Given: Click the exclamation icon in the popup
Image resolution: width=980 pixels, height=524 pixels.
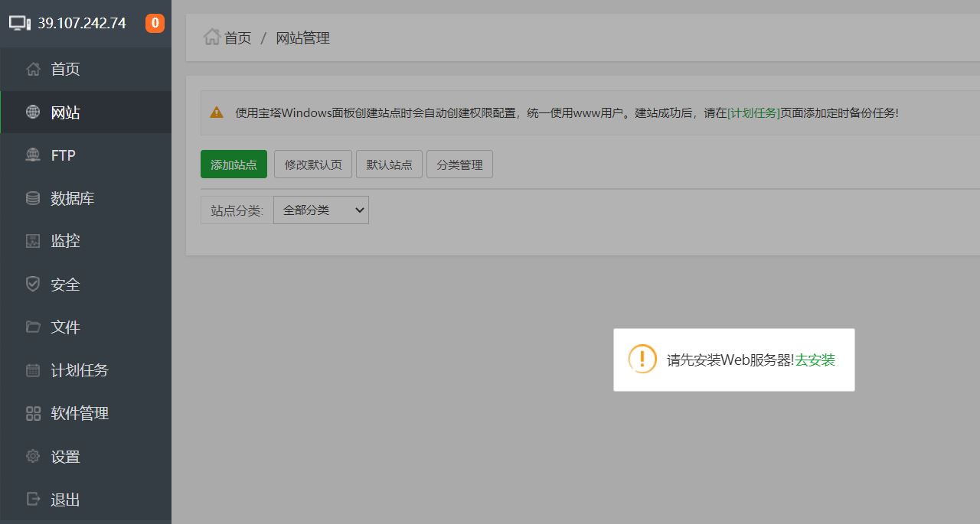Looking at the screenshot, I should (x=642, y=359).
